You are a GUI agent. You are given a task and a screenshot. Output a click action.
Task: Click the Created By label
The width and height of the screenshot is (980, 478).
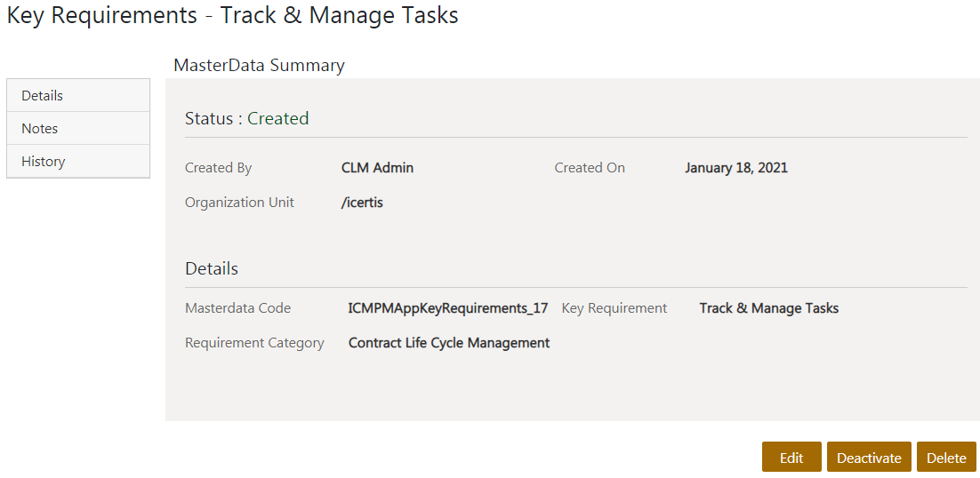pyautogui.click(x=218, y=168)
